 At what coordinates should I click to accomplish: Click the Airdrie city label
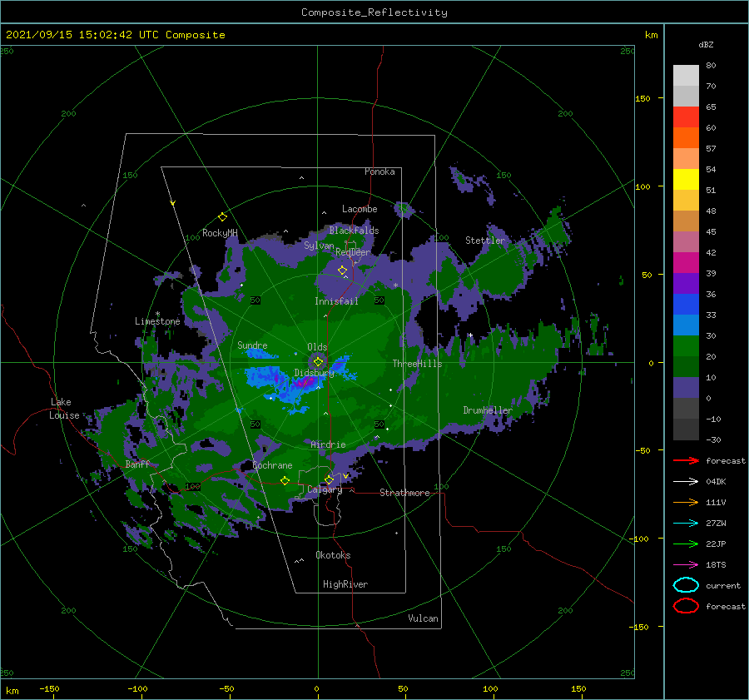coord(328,444)
